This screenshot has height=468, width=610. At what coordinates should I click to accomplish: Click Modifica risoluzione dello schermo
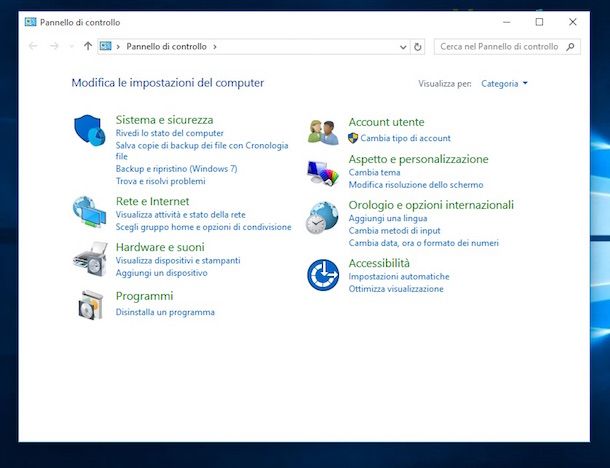tap(416, 185)
